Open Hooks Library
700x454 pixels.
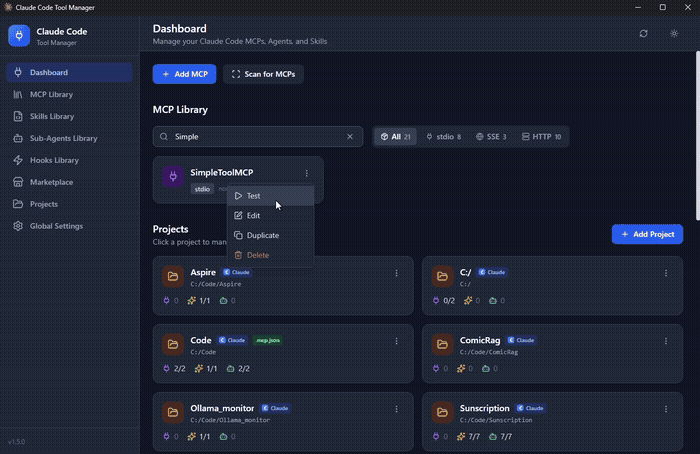[69, 160]
